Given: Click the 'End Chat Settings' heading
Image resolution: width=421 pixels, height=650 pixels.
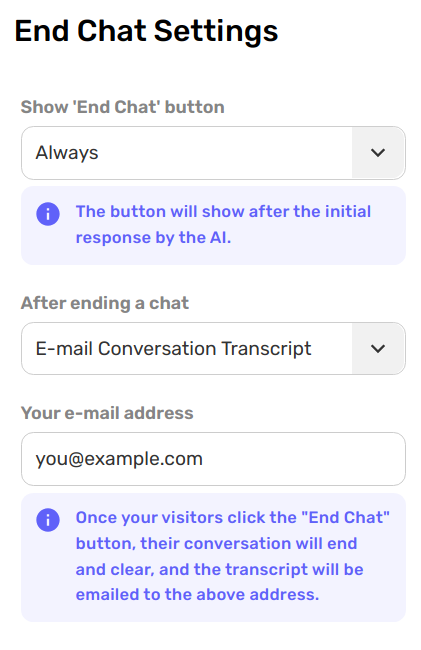Looking at the screenshot, I should [x=146, y=31].
